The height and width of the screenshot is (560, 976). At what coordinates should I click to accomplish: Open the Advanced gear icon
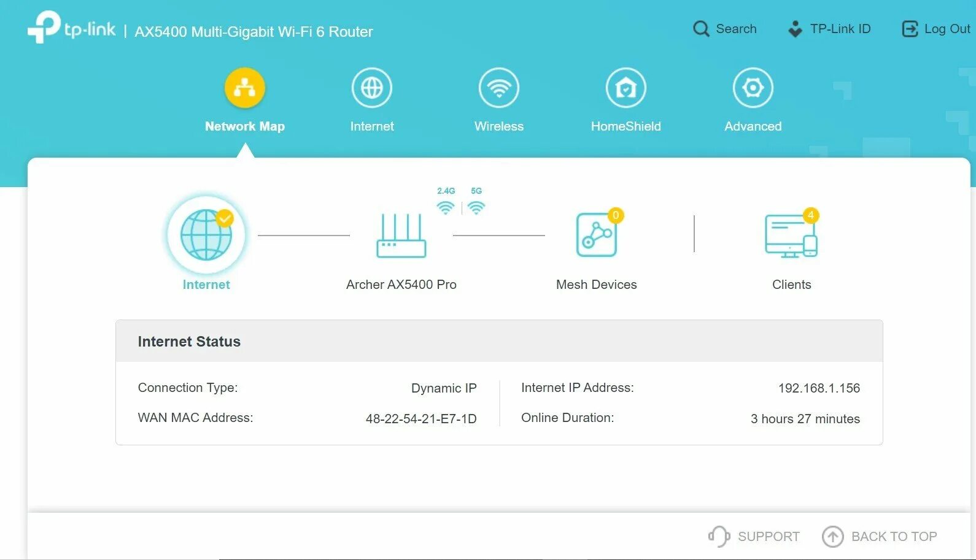(753, 88)
